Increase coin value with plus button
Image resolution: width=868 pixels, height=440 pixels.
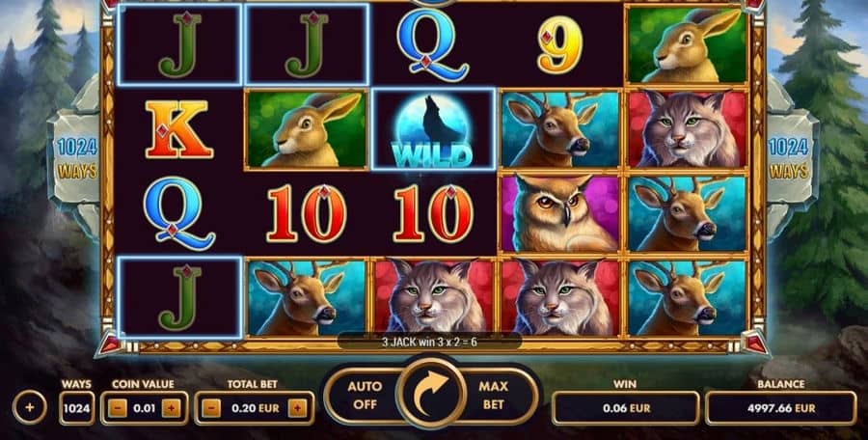tap(171, 409)
